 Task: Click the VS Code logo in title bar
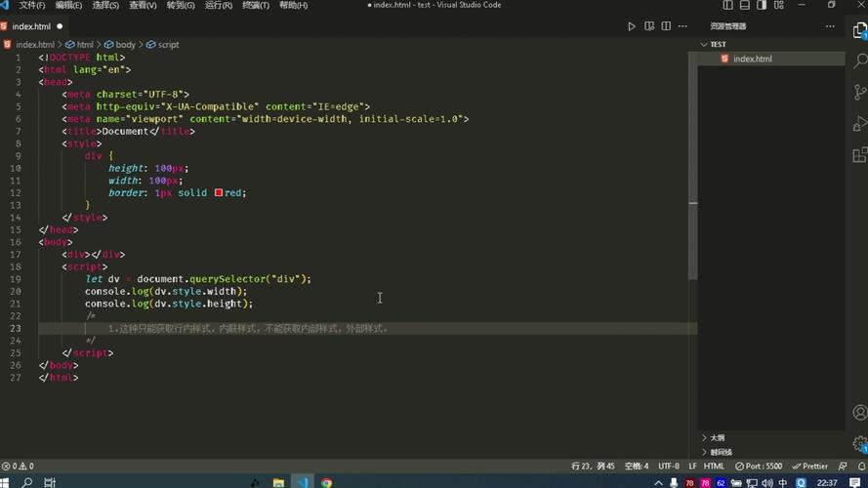(x=5, y=5)
